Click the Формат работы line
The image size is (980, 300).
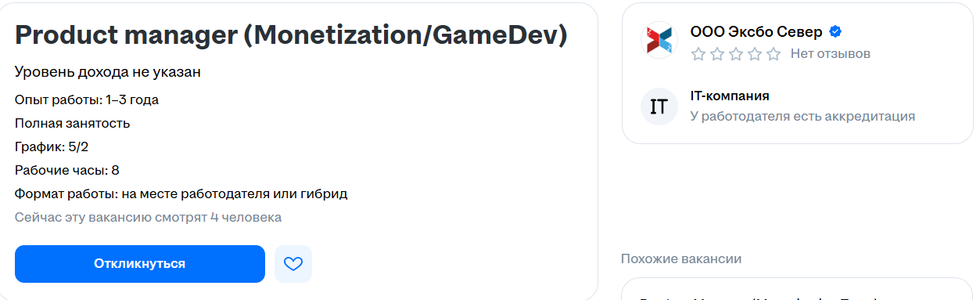coord(181,193)
